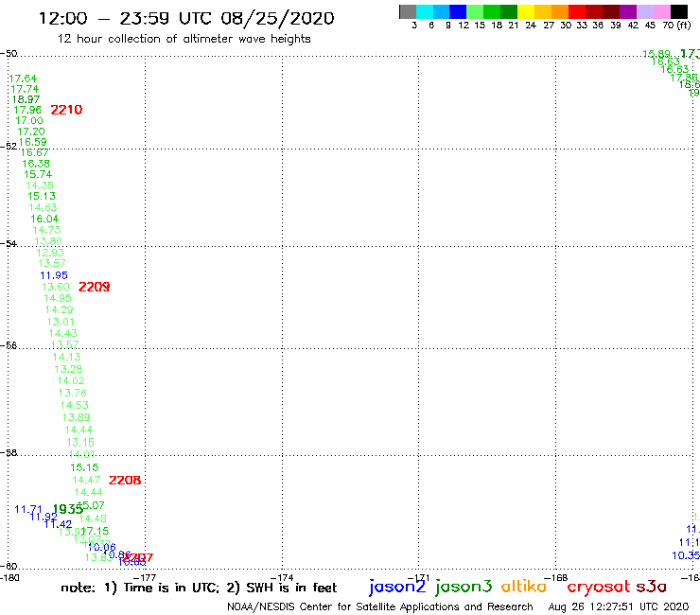Select the wave height value 14.47

point(87,480)
